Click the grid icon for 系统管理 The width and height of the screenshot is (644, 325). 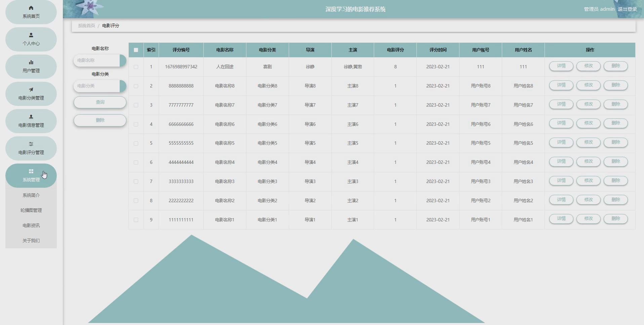tap(31, 171)
